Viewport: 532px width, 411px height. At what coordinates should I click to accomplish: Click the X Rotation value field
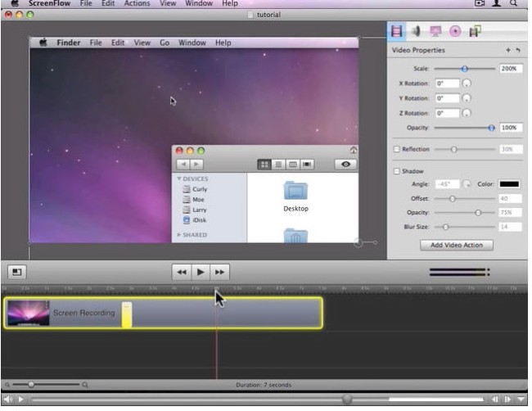pos(447,84)
